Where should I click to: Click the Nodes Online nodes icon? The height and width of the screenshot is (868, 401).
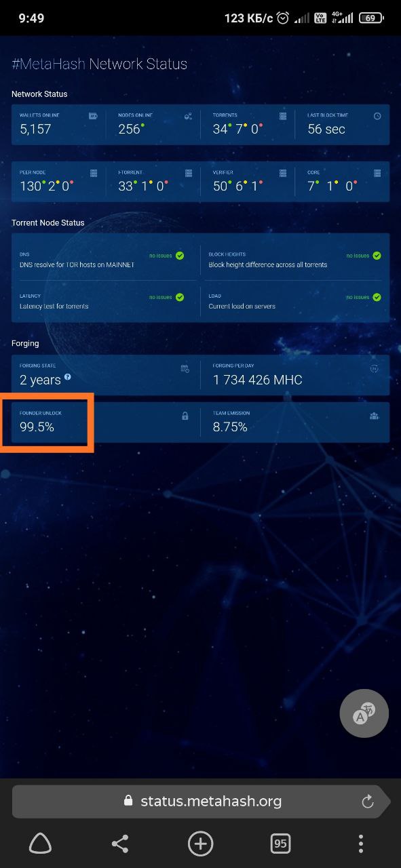coord(188,116)
